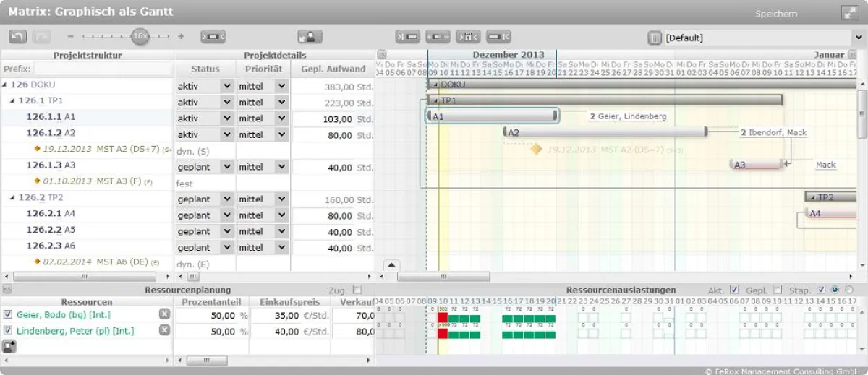Screen dimensions: 868x375
Task: Click the up-arrow button below Gantt chart
Action: 391,265
